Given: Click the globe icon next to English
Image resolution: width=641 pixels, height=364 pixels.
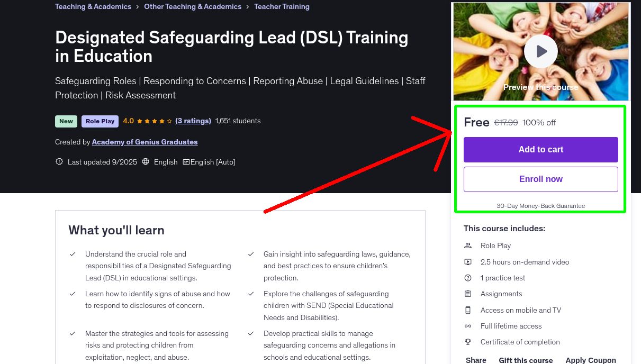Looking at the screenshot, I should click(x=145, y=161).
